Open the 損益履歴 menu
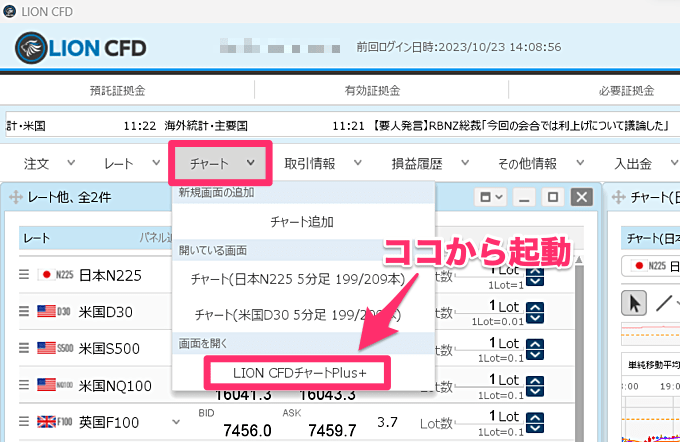 pos(430,164)
